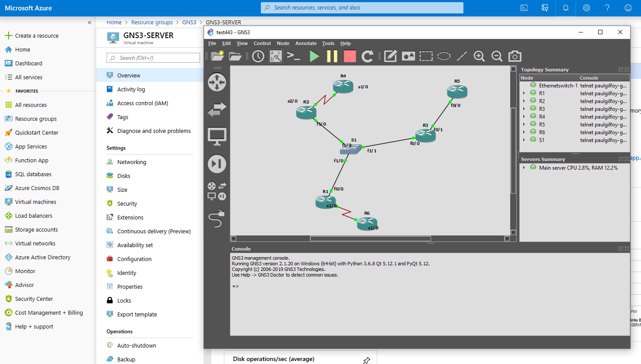Screen dimensions: 641x364
Task: Expand R6 in Topology Summary
Action: pyautogui.click(x=524, y=132)
